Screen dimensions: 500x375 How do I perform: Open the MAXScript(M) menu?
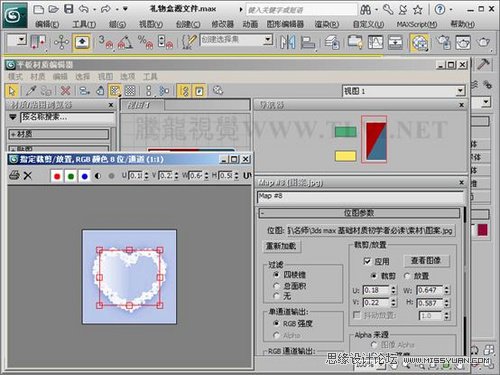pyautogui.click(x=417, y=24)
